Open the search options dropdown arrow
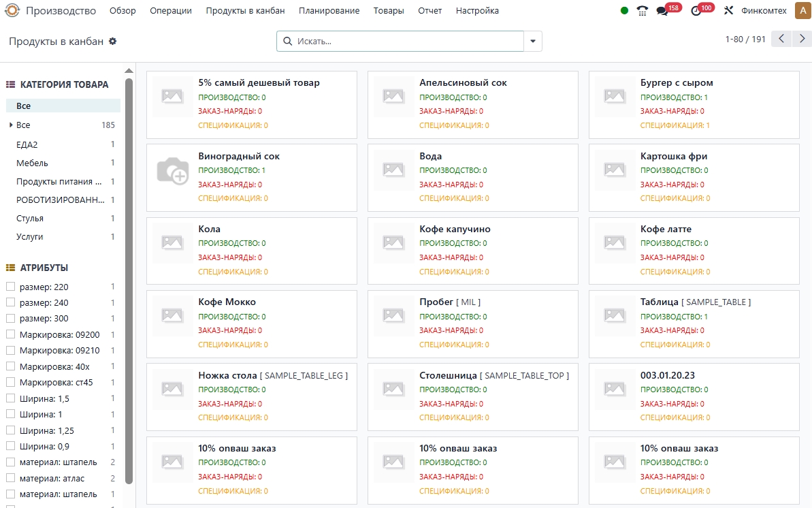This screenshot has width=812, height=508. point(533,42)
